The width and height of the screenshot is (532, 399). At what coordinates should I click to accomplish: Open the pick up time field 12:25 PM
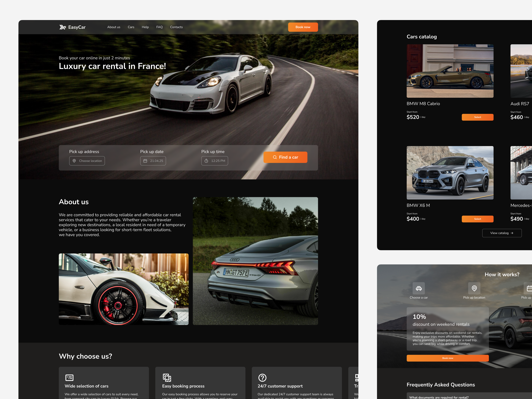215,161
